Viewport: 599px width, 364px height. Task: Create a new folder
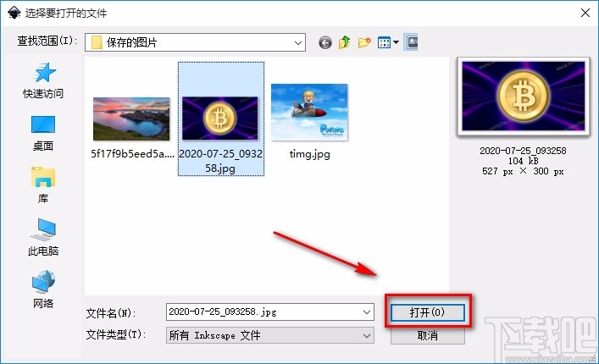[x=364, y=42]
